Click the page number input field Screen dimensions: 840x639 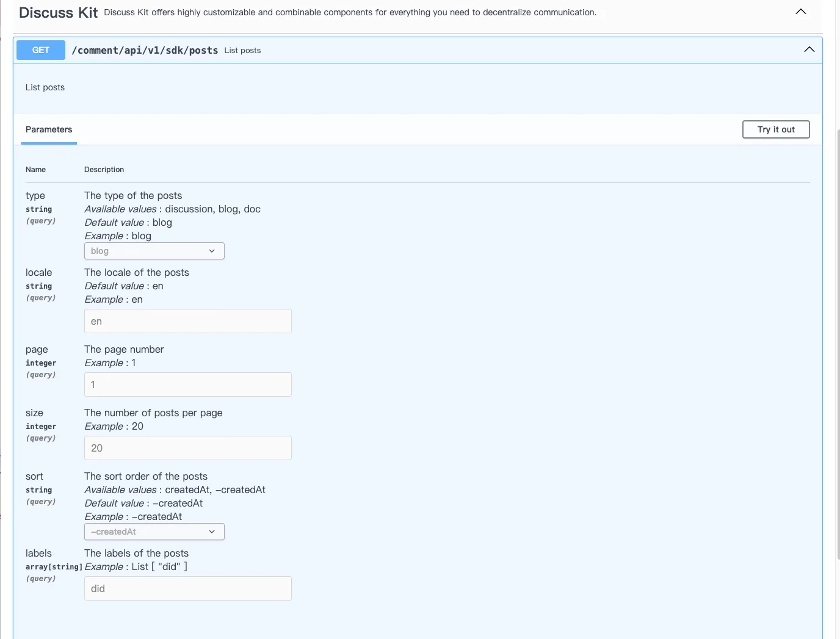(x=188, y=384)
